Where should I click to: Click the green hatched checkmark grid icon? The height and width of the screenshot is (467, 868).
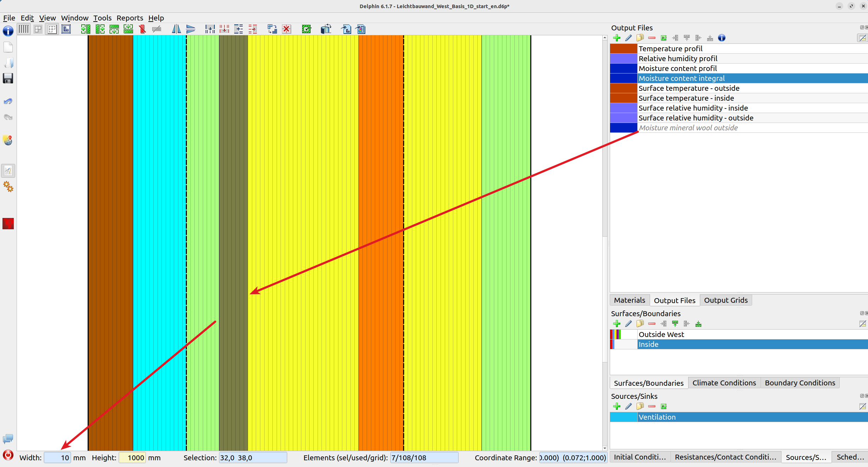point(306,29)
